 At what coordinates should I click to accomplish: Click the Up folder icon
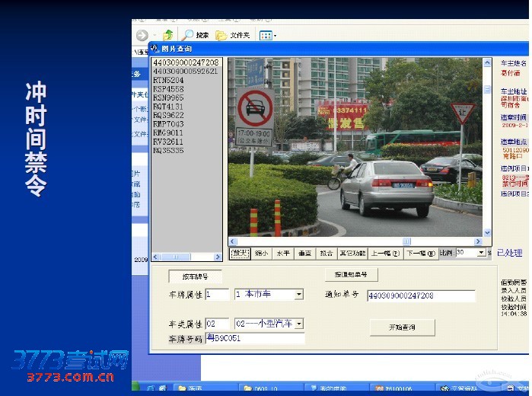[x=167, y=35]
